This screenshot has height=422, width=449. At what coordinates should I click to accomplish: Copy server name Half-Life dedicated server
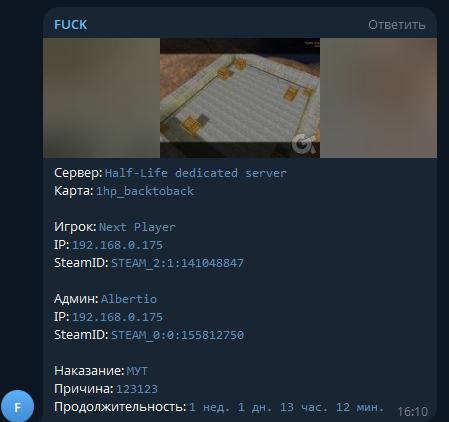tap(196, 173)
